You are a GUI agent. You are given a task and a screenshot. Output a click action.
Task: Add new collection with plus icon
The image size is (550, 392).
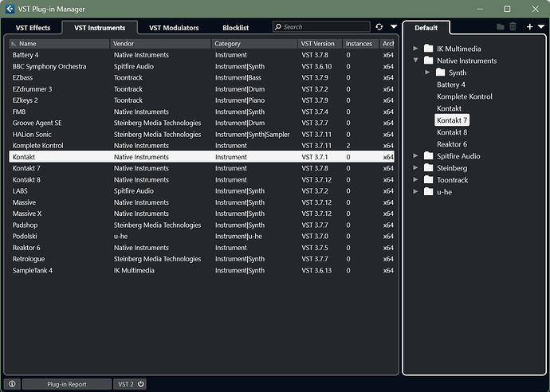(x=529, y=26)
